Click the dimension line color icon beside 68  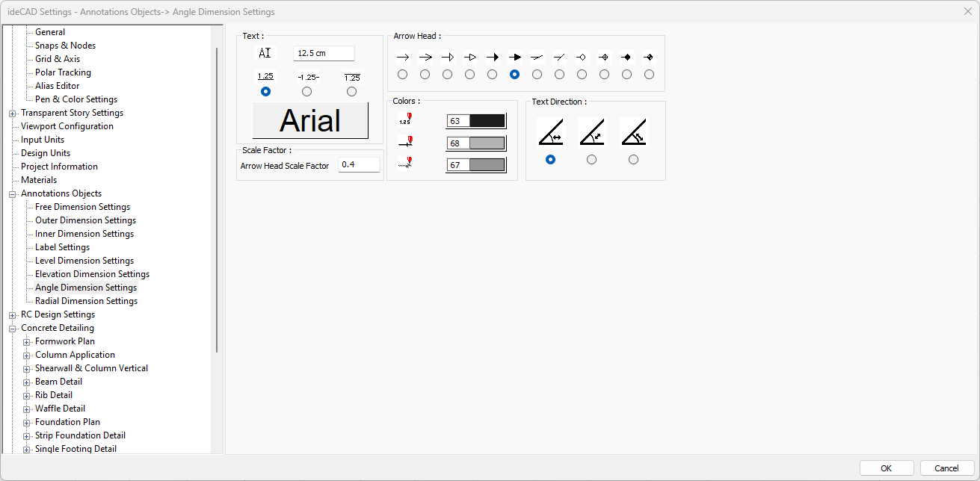(406, 141)
